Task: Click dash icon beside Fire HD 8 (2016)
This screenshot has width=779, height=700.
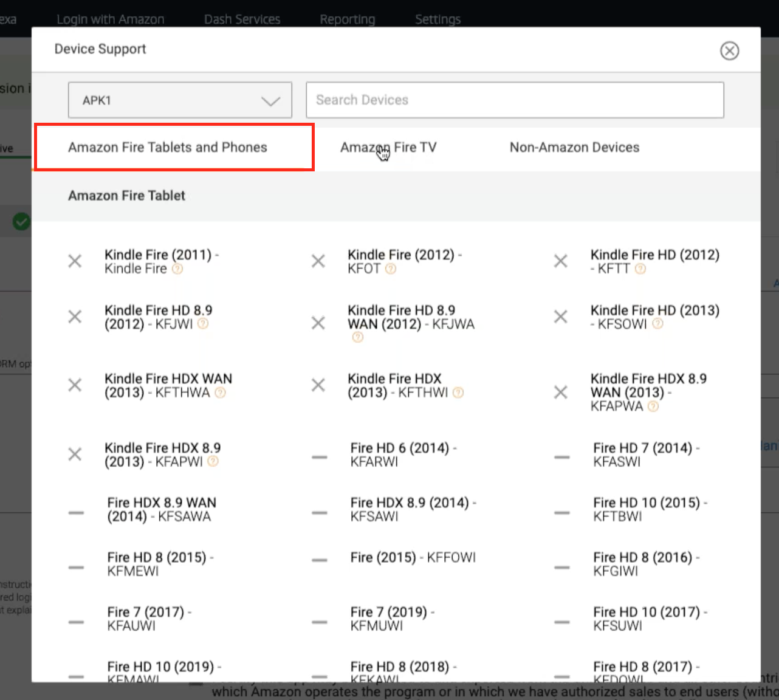Action: point(562,568)
